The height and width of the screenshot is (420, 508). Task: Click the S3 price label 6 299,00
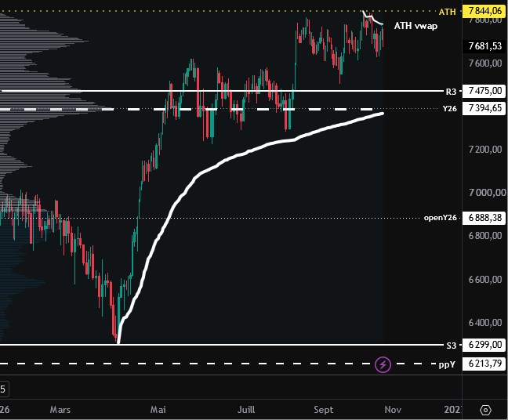click(484, 345)
